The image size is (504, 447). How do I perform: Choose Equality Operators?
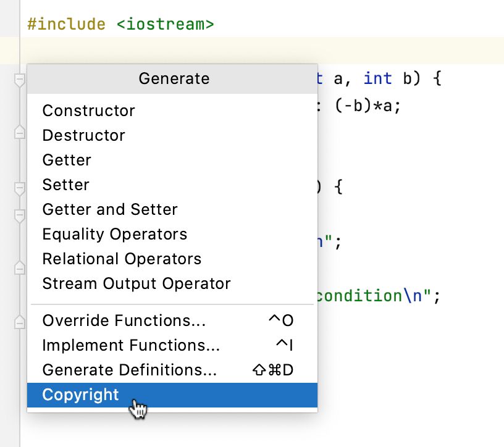click(x=114, y=235)
